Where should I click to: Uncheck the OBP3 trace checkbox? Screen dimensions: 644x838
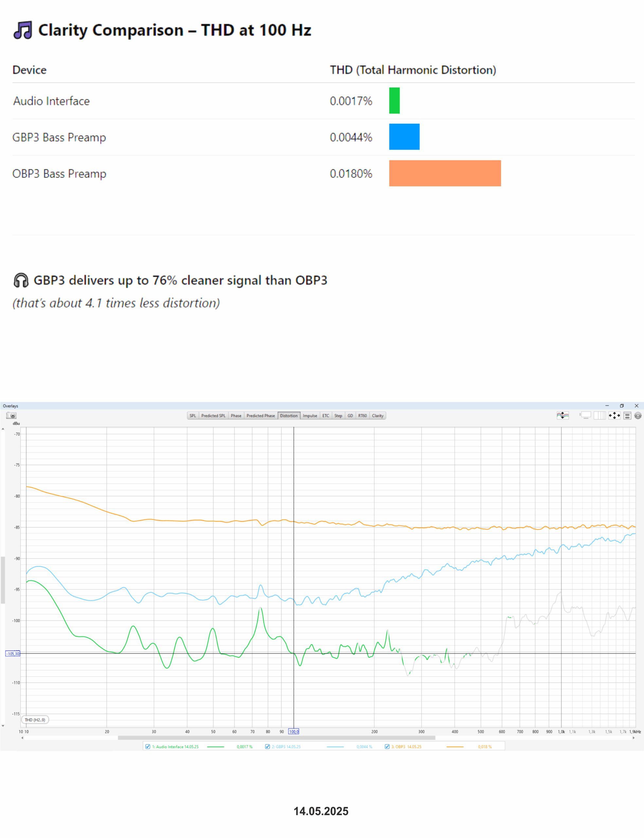pos(387,746)
